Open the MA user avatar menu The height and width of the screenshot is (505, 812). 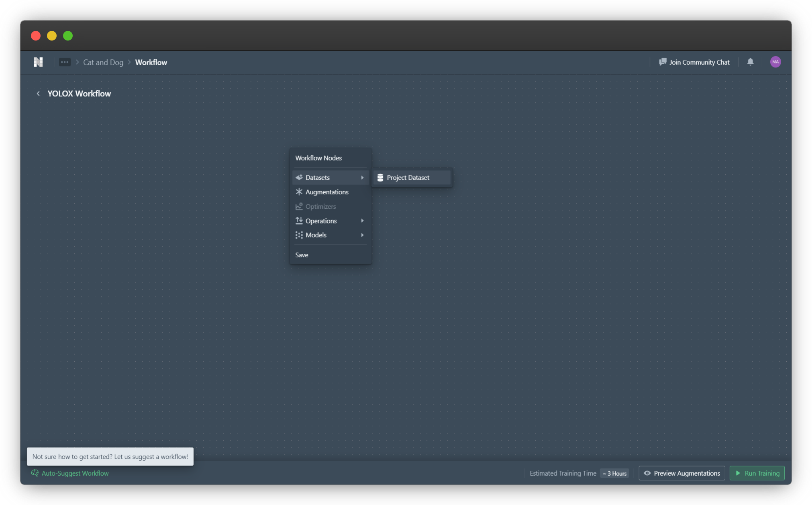[x=775, y=62]
